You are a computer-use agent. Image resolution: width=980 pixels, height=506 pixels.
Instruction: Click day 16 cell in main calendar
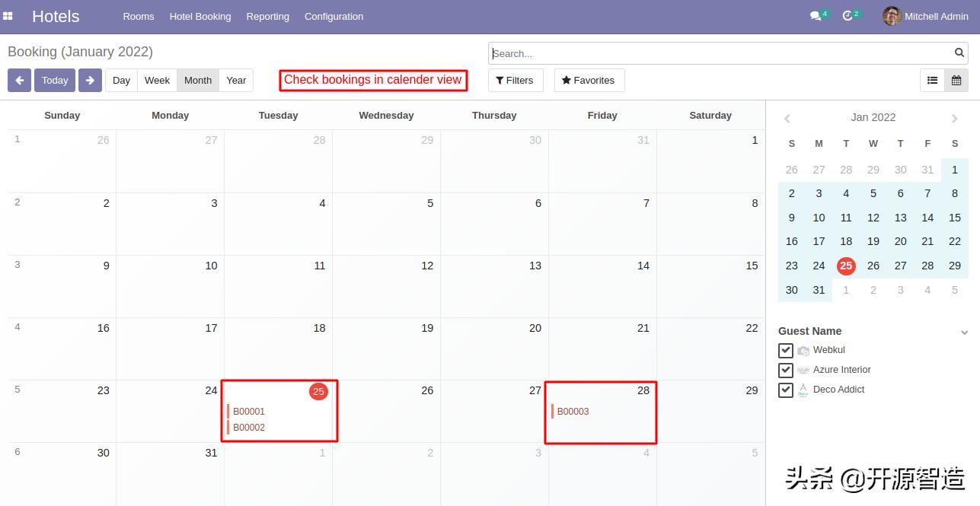pos(62,348)
